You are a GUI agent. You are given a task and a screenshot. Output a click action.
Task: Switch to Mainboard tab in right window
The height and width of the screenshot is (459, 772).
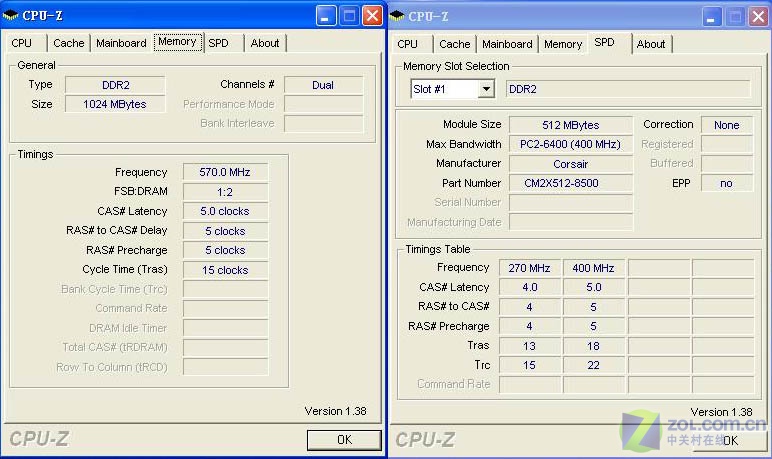[507, 44]
